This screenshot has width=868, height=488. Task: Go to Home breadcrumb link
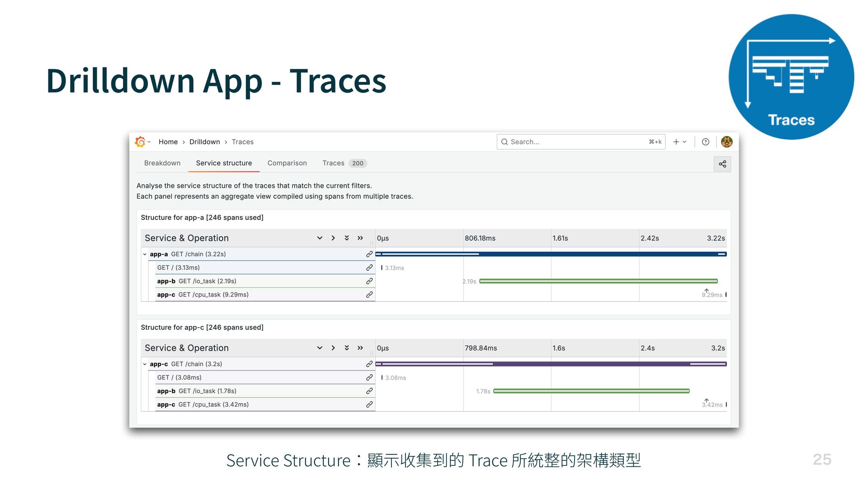tap(168, 142)
